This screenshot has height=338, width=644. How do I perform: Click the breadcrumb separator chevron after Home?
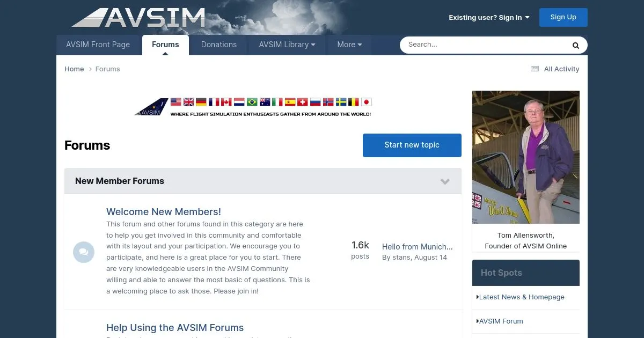tap(90, 69)
